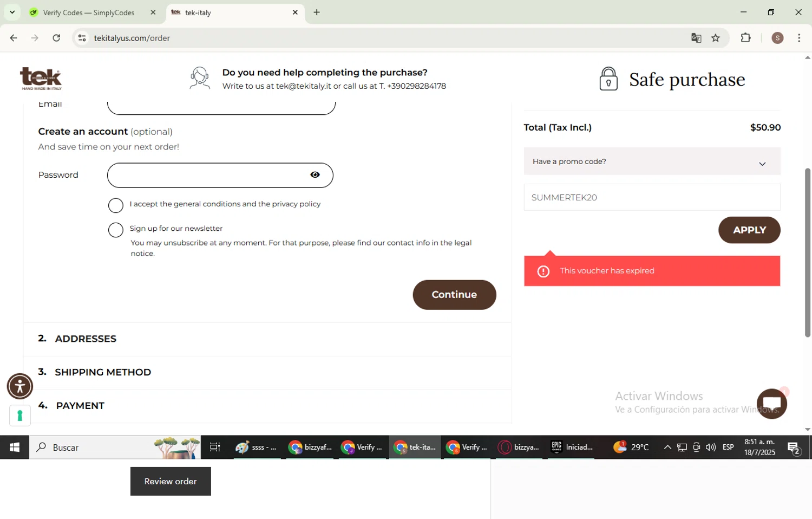Open the ssss Paint taskbar app
This screenshot has width=812, height=519.
click(x=257, y=447)
